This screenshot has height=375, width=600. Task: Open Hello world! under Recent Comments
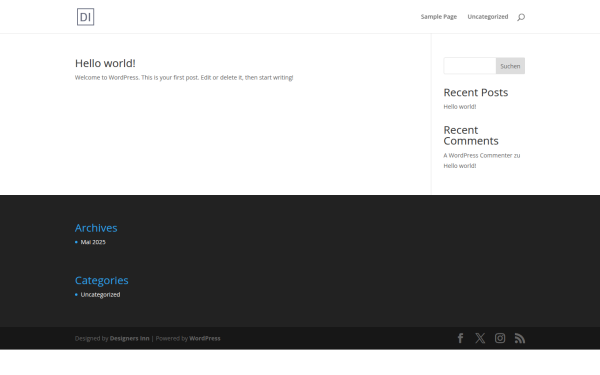point(460,166)
